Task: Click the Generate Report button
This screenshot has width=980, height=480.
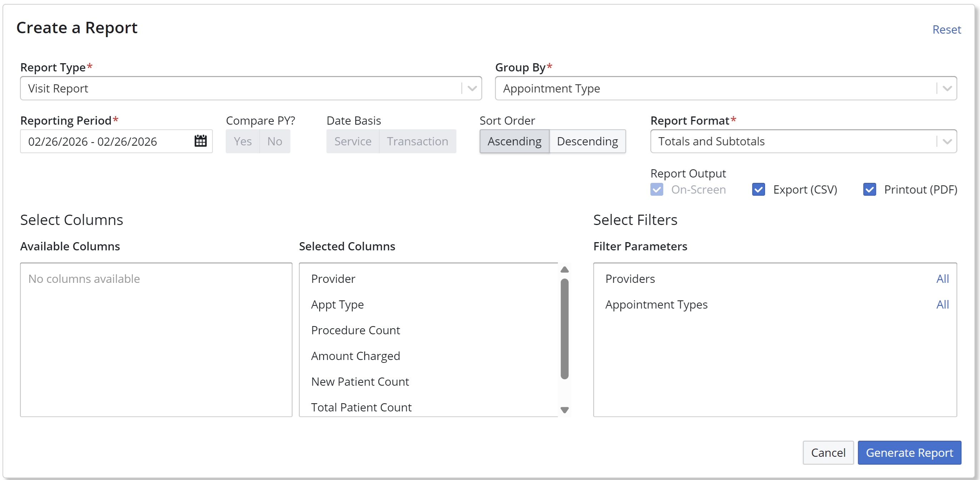Action: [x=909, y=452]
